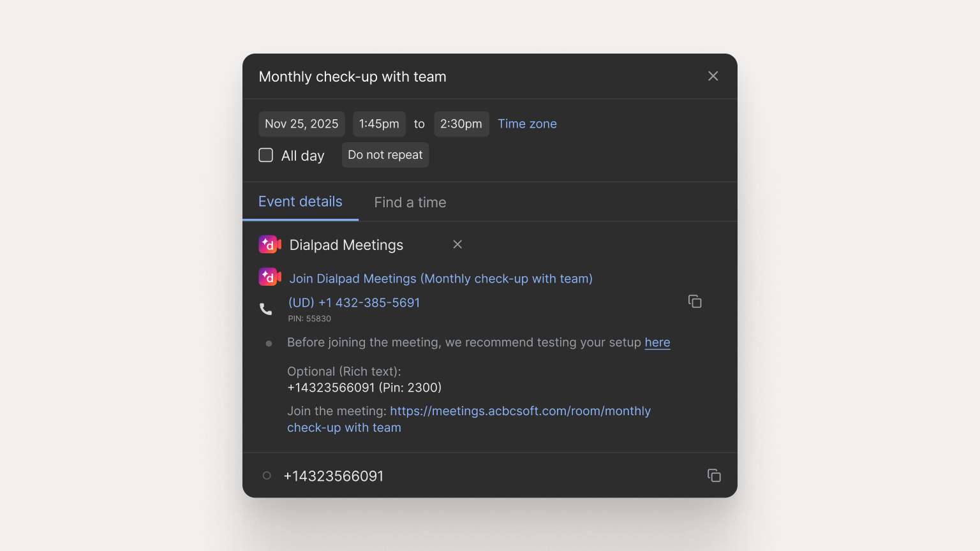Open the Do not repeat recurrence dropdown

385,154
